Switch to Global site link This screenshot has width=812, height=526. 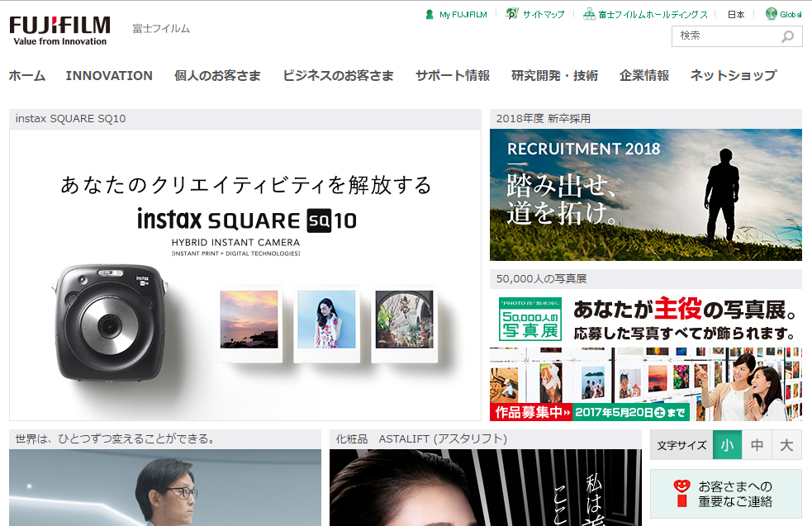coord(791,15)
